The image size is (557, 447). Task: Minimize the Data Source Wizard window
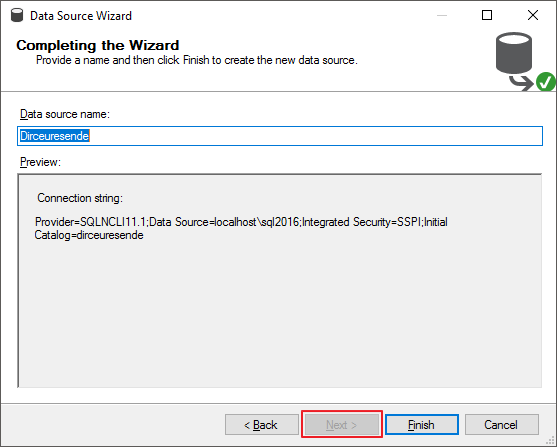coord(442,15)
